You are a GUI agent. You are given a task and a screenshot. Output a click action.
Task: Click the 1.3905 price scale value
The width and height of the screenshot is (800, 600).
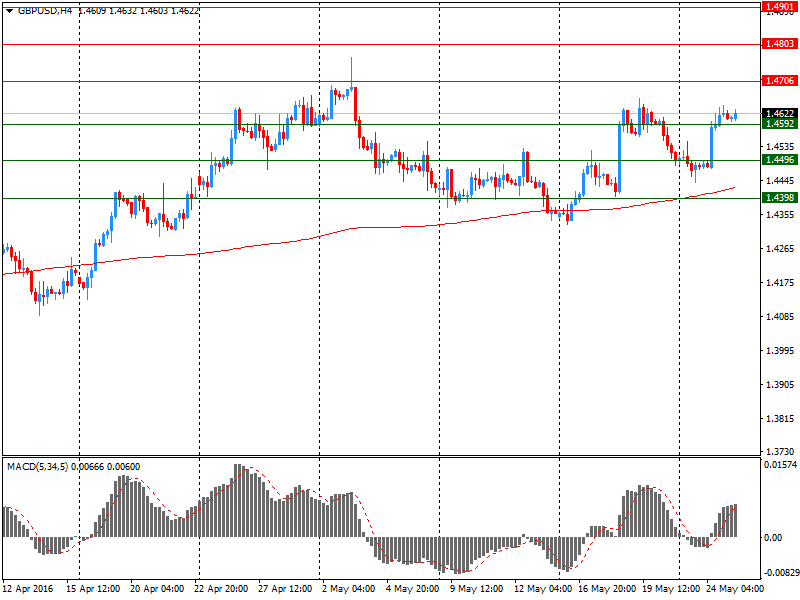[780, 385]
